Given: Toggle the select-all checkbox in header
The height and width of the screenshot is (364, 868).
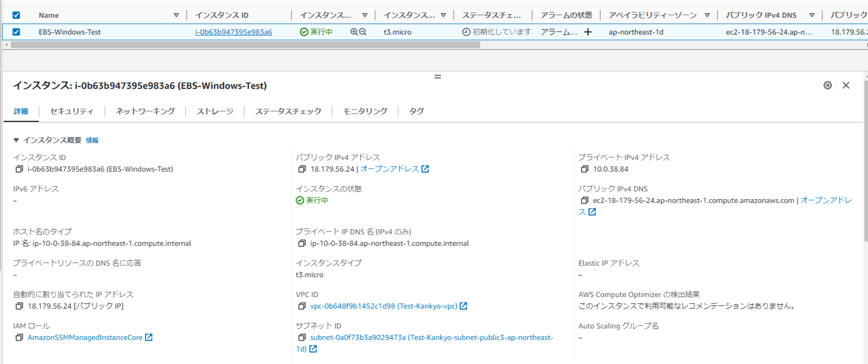Looking at the screenshot, I should [16, 15].
